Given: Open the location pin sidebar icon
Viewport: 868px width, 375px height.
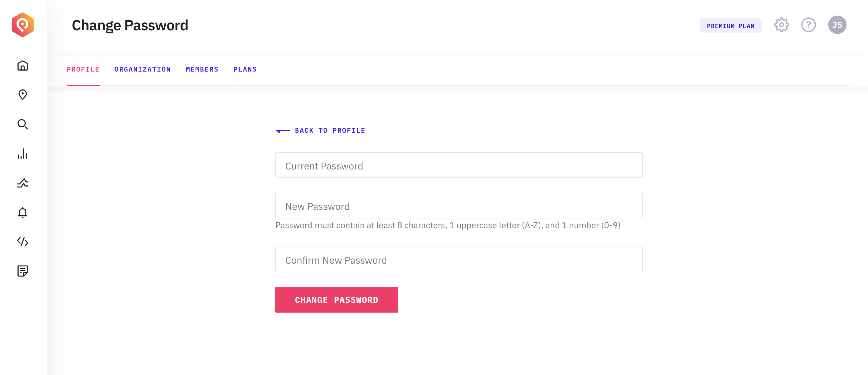Looking at the screenshot, I should pos(23,95).
